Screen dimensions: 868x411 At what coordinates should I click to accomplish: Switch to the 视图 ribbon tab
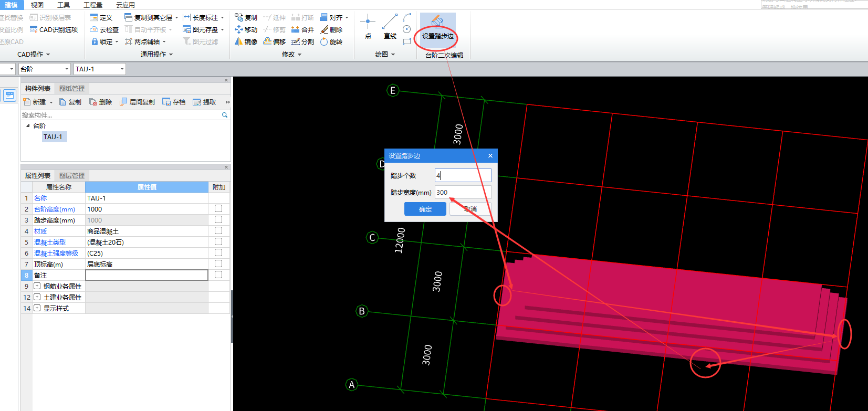(37, 5)
